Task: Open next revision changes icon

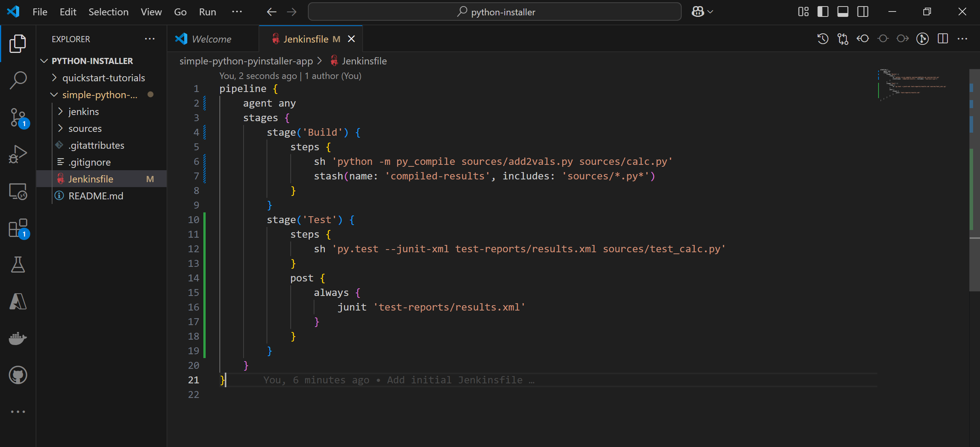Action: [x=903, y=39]
